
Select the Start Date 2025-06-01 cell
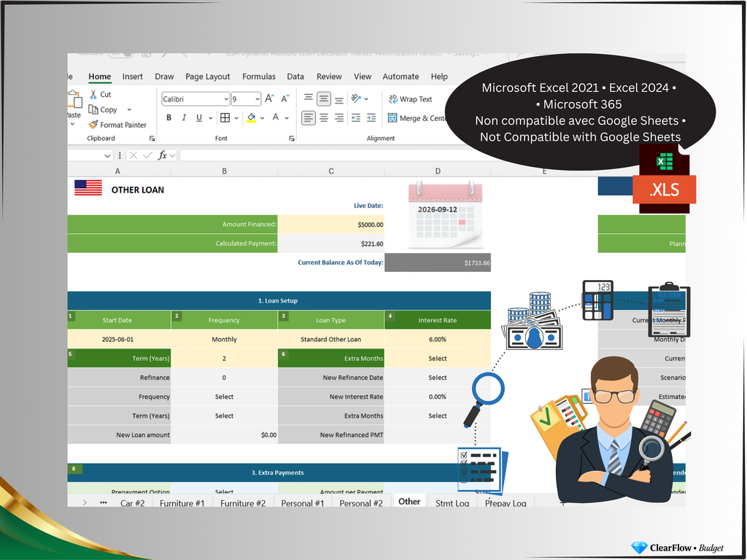[118, 339]
